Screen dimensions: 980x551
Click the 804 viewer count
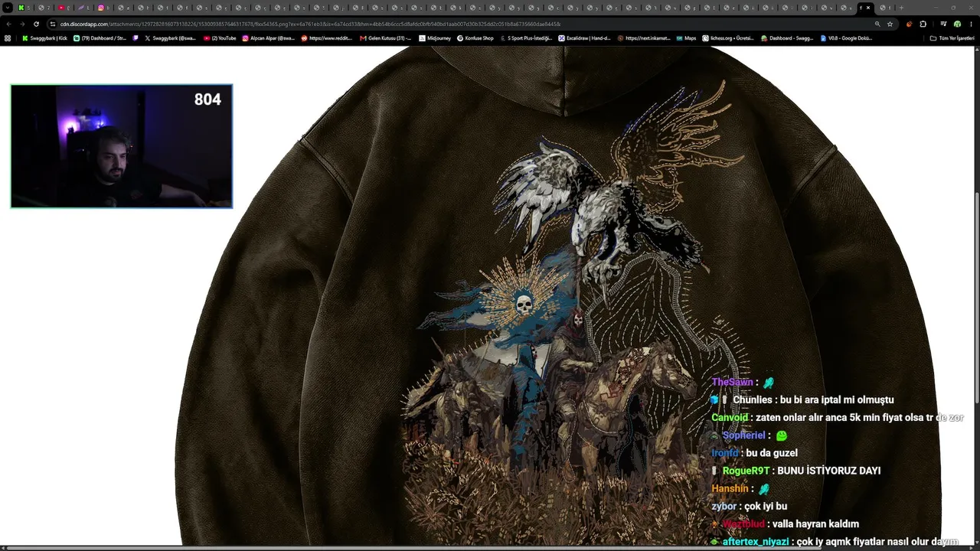[207, 99]
